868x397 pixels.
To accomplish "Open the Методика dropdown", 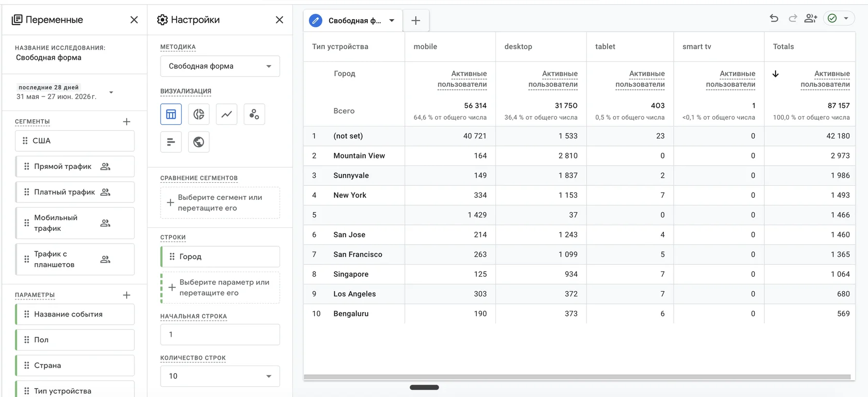I will coord(220,66).
